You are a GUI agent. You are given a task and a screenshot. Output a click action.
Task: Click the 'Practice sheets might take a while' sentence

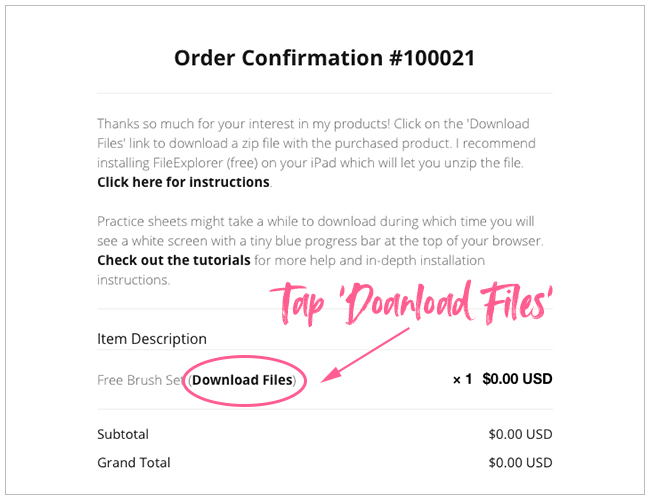click(x=230, y=221)
